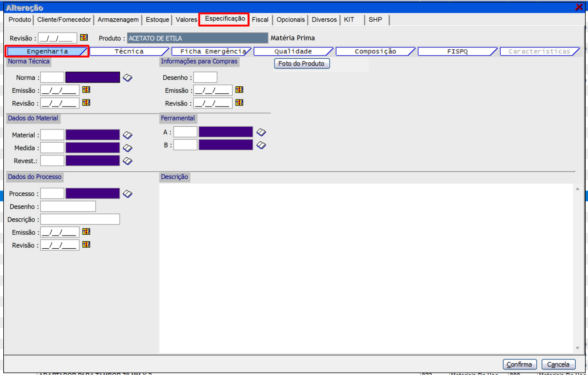Open lookup for Ferramental A field
588x375 pixels.
261,132
